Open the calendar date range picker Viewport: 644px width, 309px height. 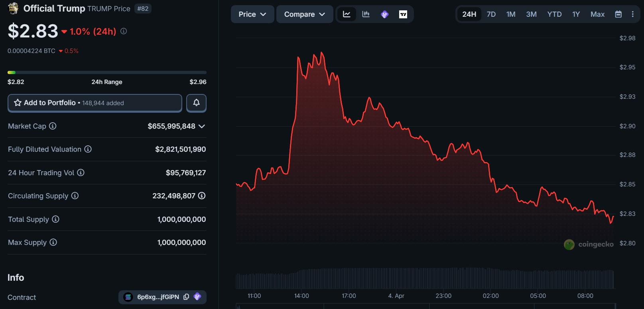coord(618,14)
